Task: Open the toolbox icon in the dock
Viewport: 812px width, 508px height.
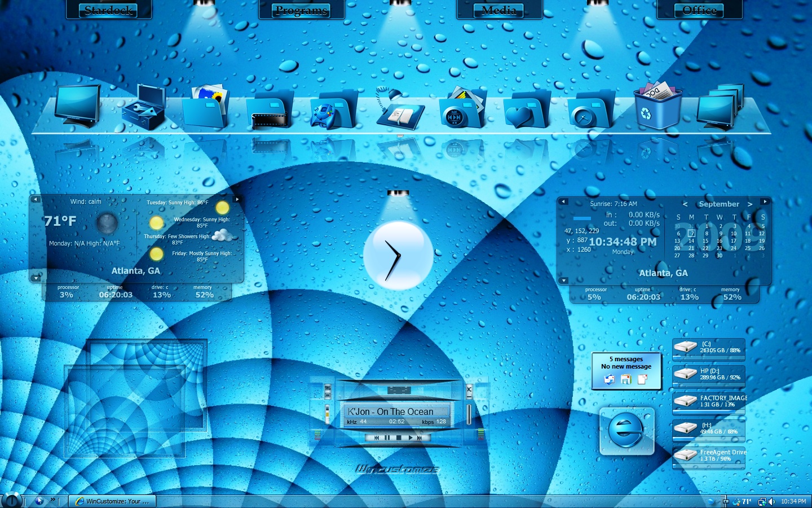Action: (144, 107)
